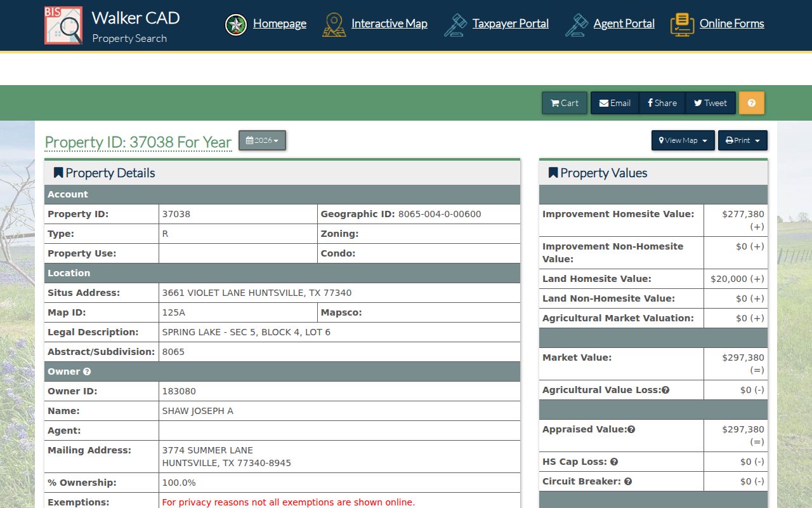
Task: Click the Interactive Map pin icon
Action: 334,25
